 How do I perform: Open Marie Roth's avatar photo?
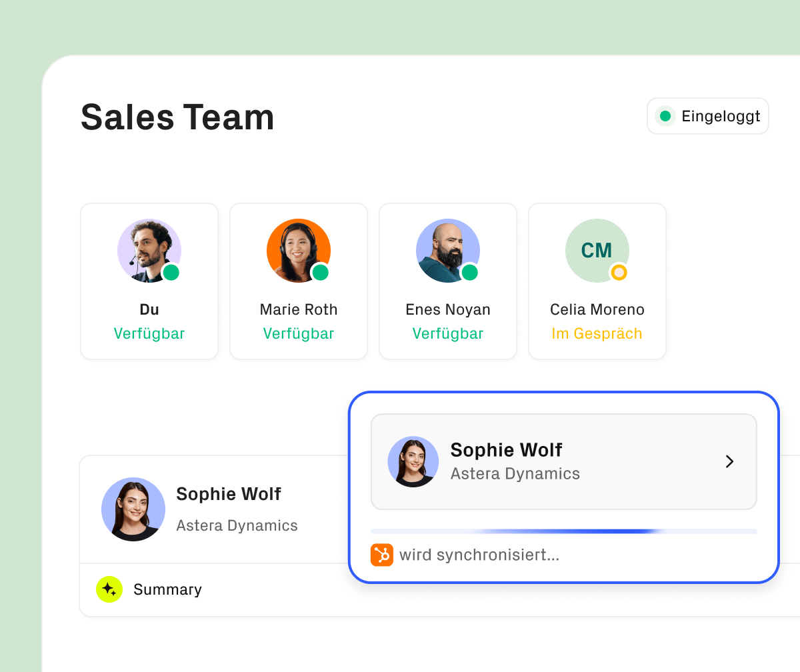[x=299, y=251]
